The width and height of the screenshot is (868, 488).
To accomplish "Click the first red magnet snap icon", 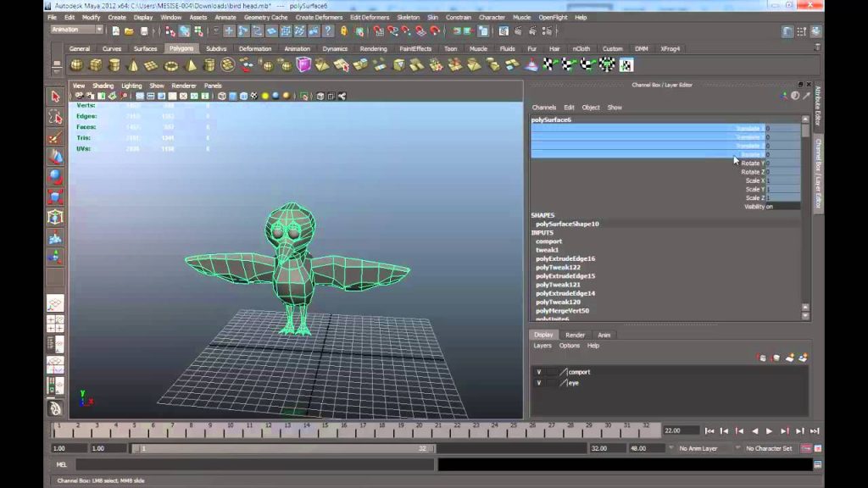I will pyautogui.click(x=378, y=31).
